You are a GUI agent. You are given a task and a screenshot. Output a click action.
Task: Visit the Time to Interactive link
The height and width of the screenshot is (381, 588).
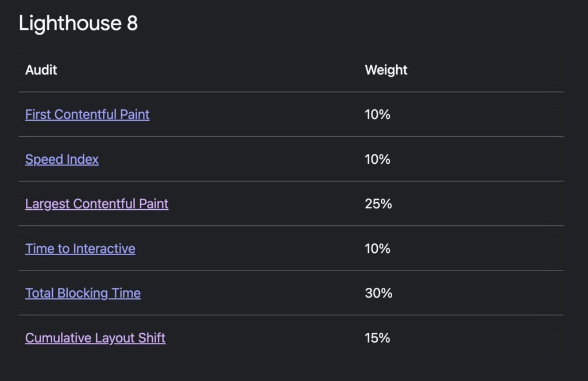click(x=80, y=248)
